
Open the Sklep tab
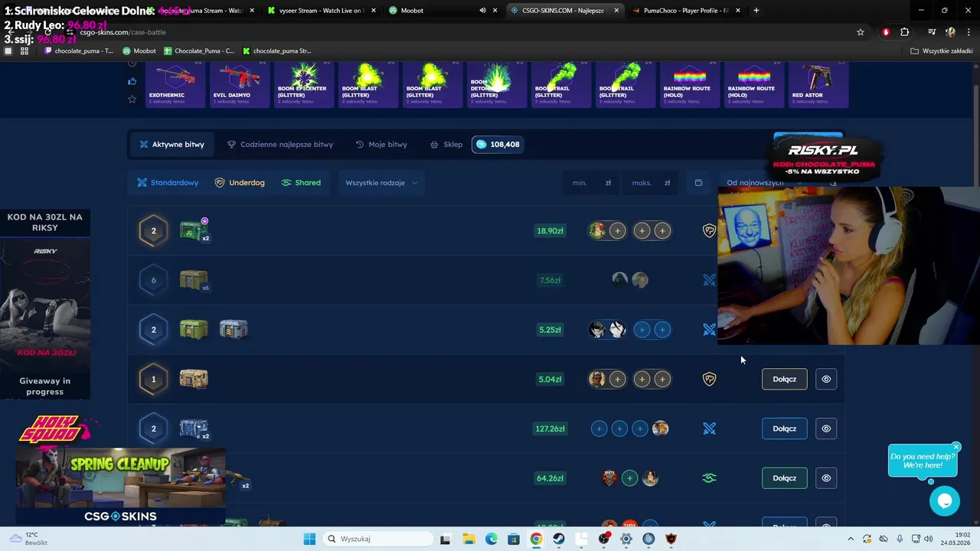click(446, 145)
